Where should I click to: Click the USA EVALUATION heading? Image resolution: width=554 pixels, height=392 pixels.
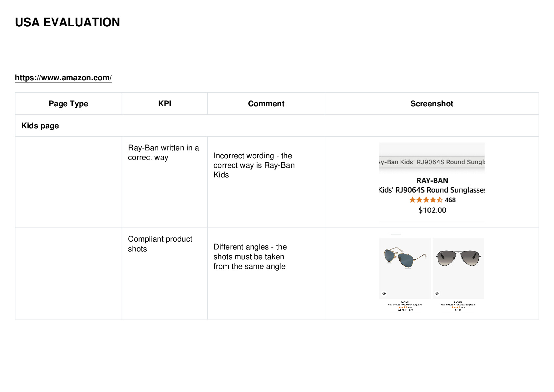tap(67, 22)
